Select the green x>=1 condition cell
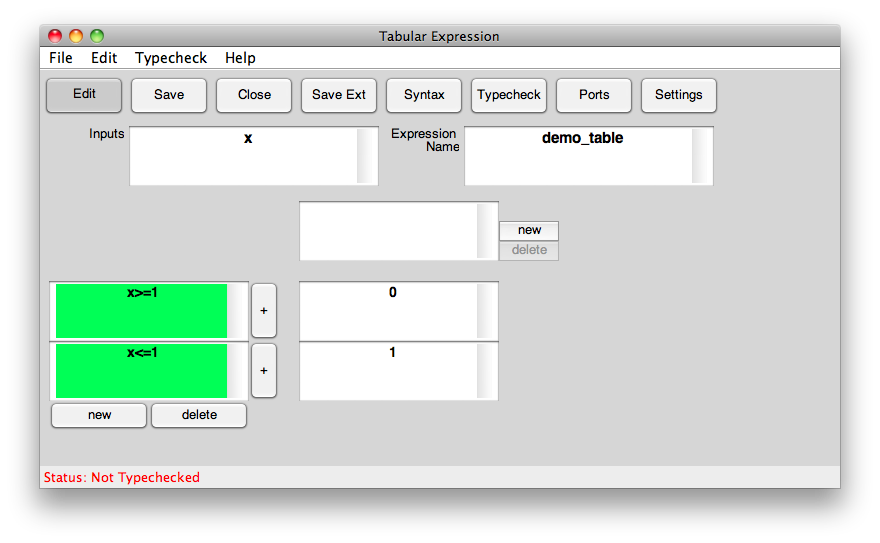The width and height of the screenshot is (880, 543). [x=141, y=311]
